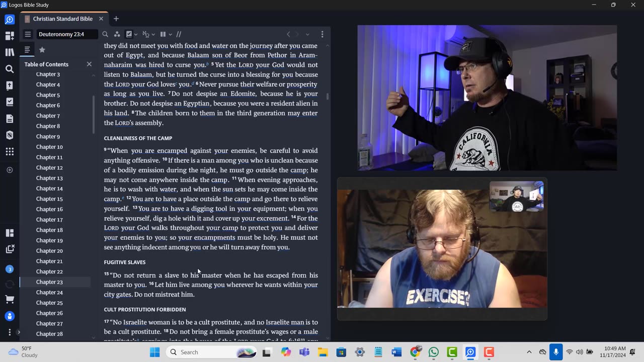The width and height of the screenshot is (644, 362).
Task: Open the sidebar vertical dots menu
Action: tap(10, 332)
